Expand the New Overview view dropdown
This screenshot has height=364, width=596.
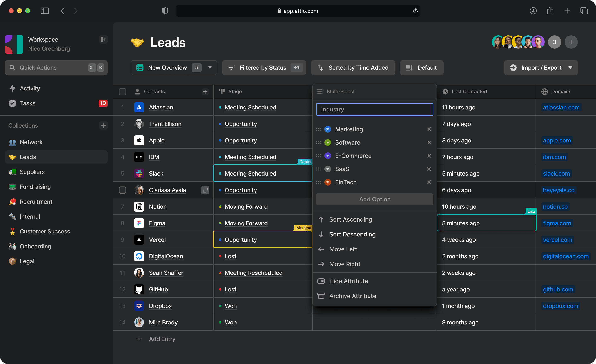click(x=210, y=68)
